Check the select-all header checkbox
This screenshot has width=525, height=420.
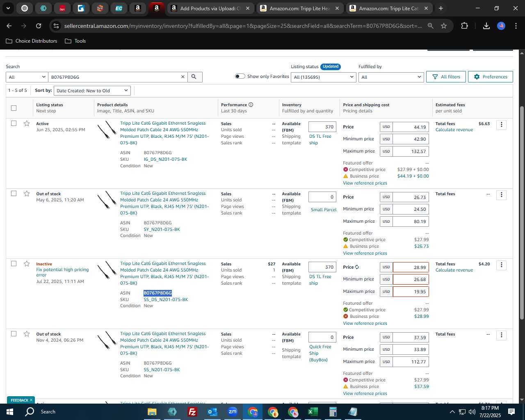[14, 108]
